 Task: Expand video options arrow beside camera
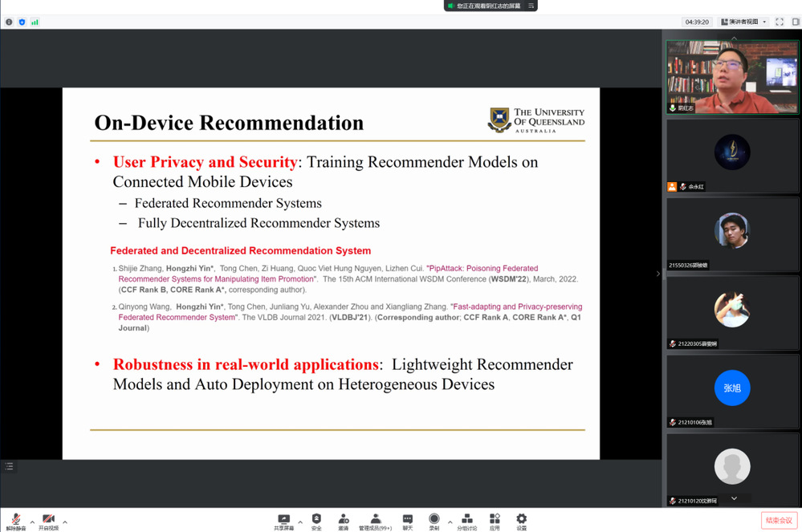65,522
